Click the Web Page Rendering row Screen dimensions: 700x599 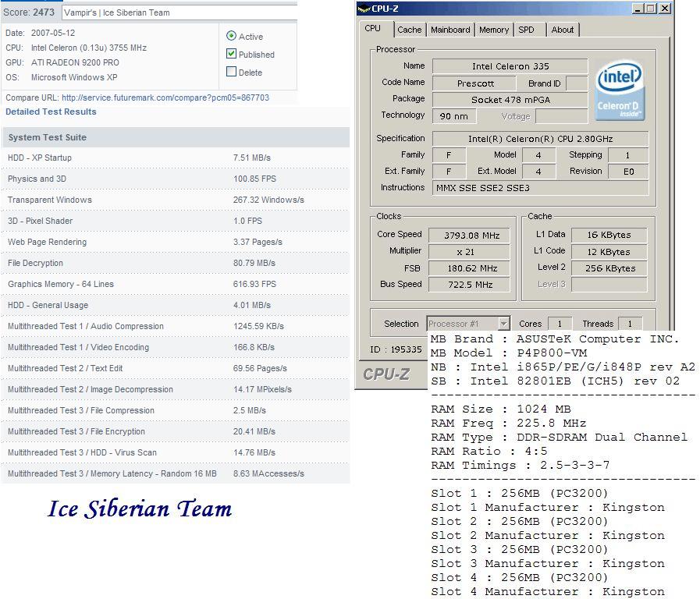tap(176, 243)
